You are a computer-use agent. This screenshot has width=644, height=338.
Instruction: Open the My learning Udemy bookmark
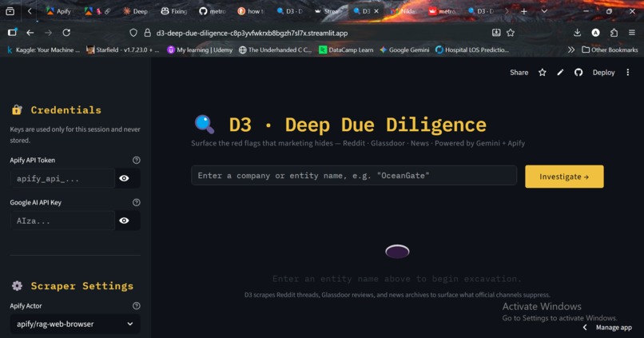point(200,50)
